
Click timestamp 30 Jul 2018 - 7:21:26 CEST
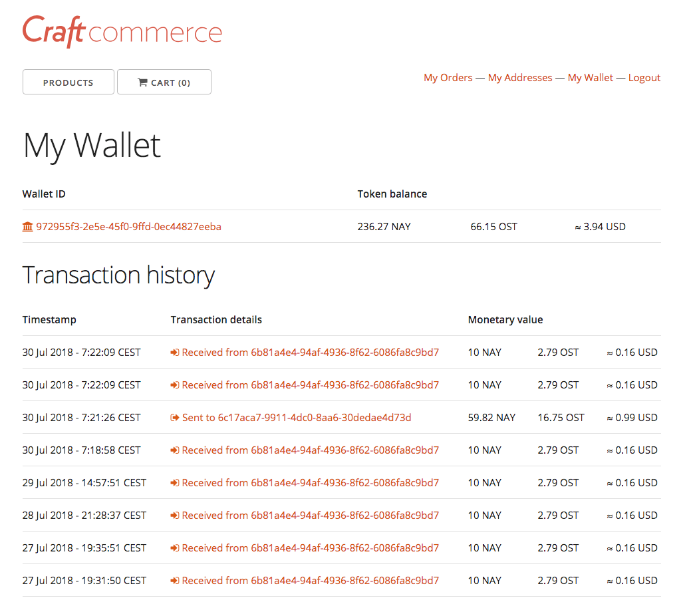pyautogui.click(x=82, y=418)
